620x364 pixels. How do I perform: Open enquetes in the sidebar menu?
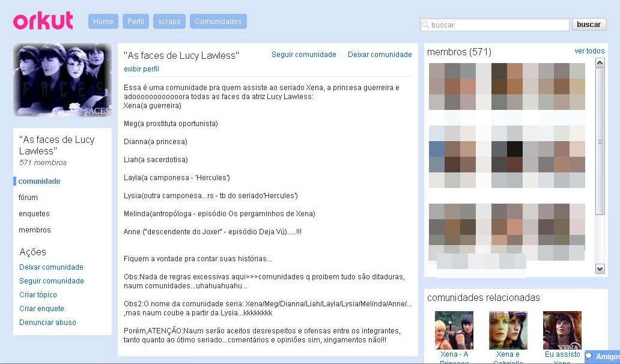[x=34, y=213]
